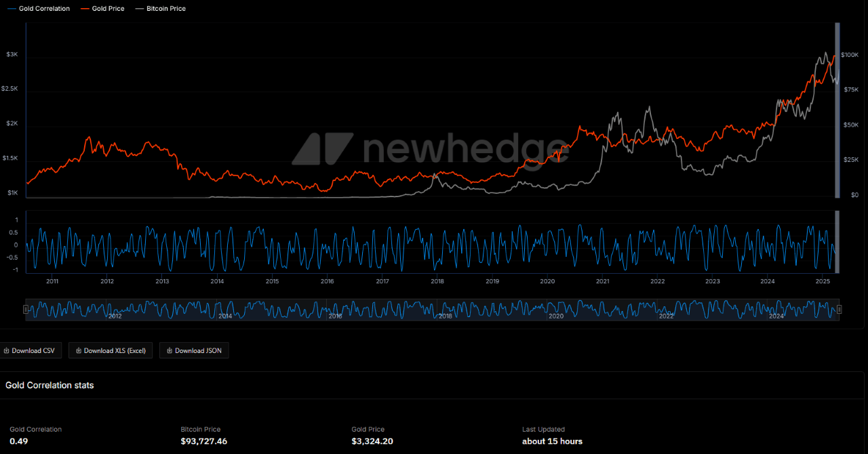The image size is (868, 454).
Task: Click the 2020 label on the chart x-axis
Action: 547,281
